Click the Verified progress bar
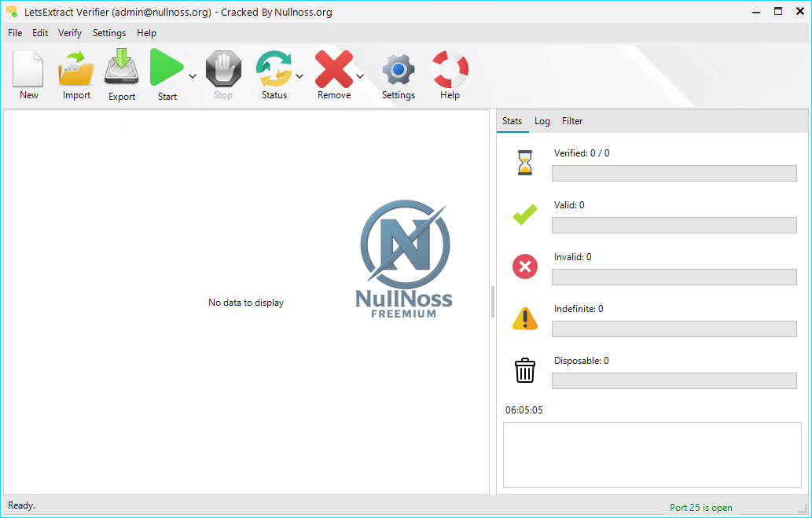 (x=674, y=174)
